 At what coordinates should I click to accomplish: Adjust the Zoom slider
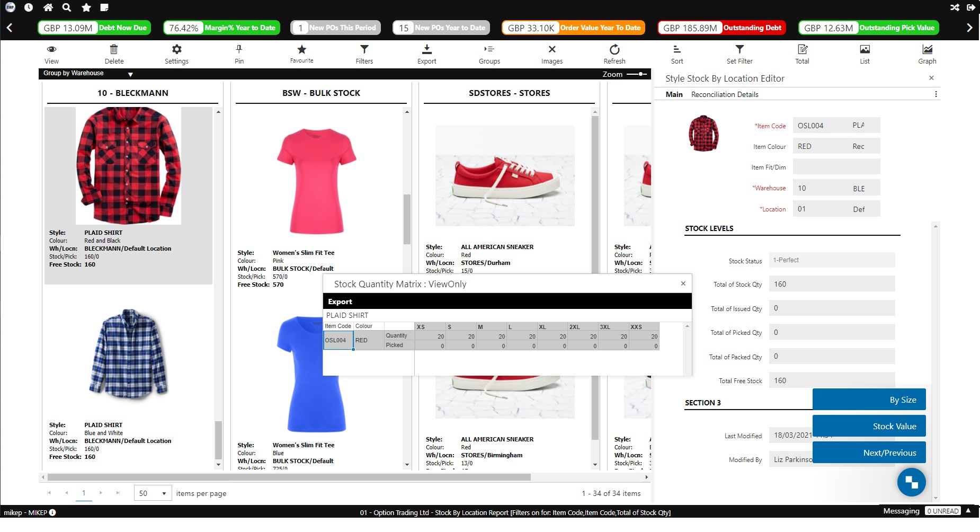637,74
